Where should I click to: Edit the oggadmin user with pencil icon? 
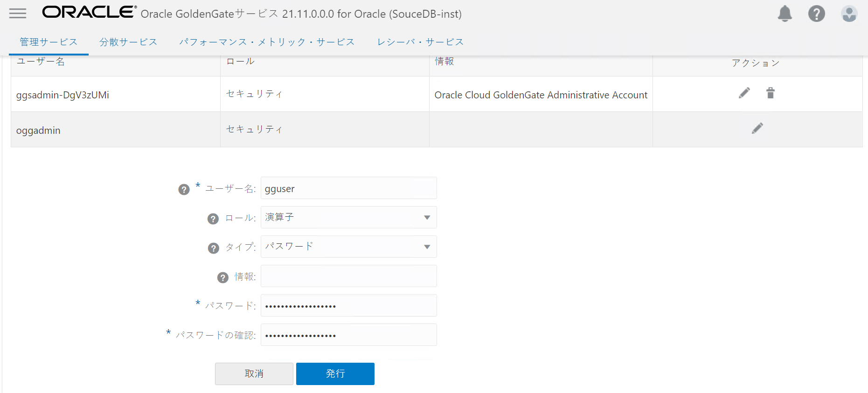point(757,129)
